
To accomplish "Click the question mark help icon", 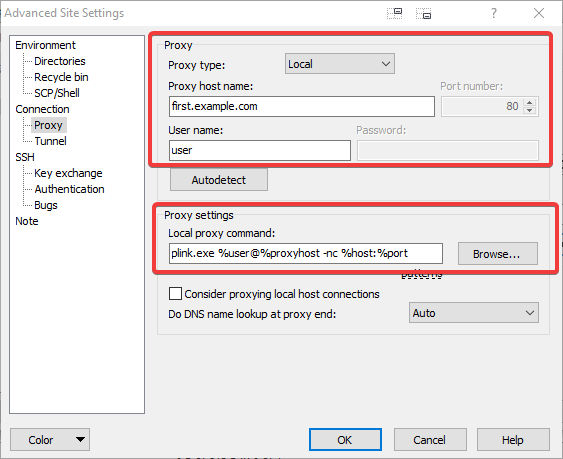I will click(x=494, y=13).
